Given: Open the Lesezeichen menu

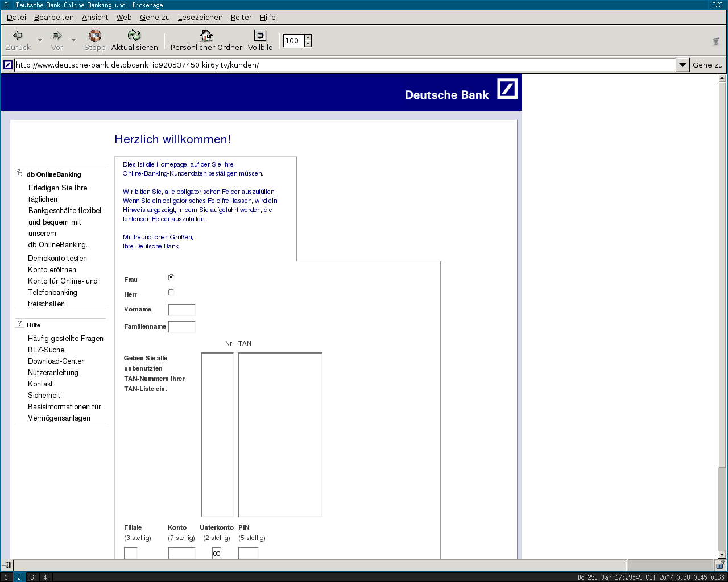Looking at the screenshot, I should pyautogui.click(x=200, y=17).
